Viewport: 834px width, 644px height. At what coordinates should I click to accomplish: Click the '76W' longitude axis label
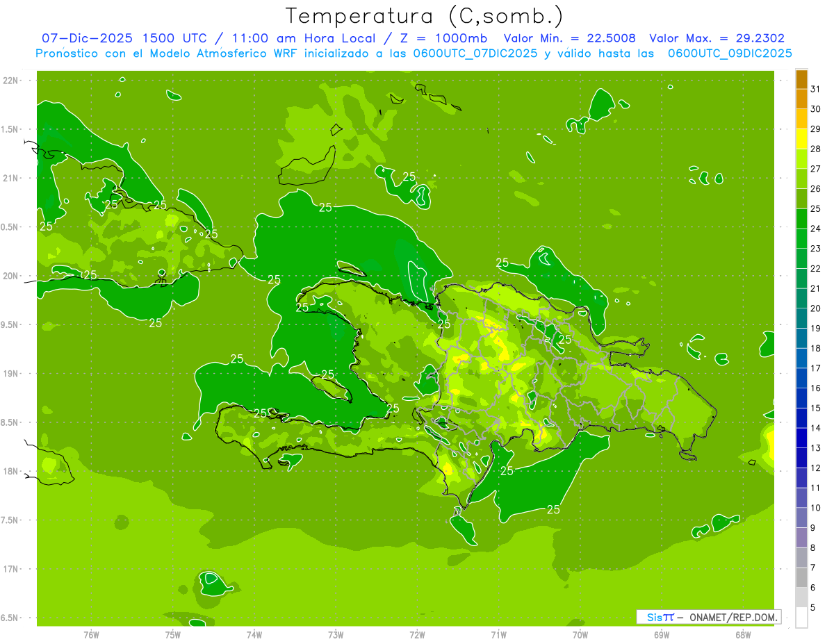click(91, 634)
